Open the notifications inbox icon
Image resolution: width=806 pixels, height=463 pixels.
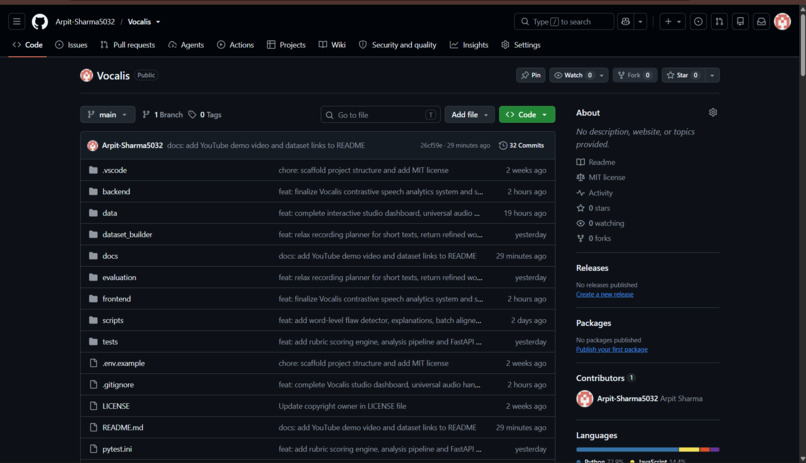[761, 22]
